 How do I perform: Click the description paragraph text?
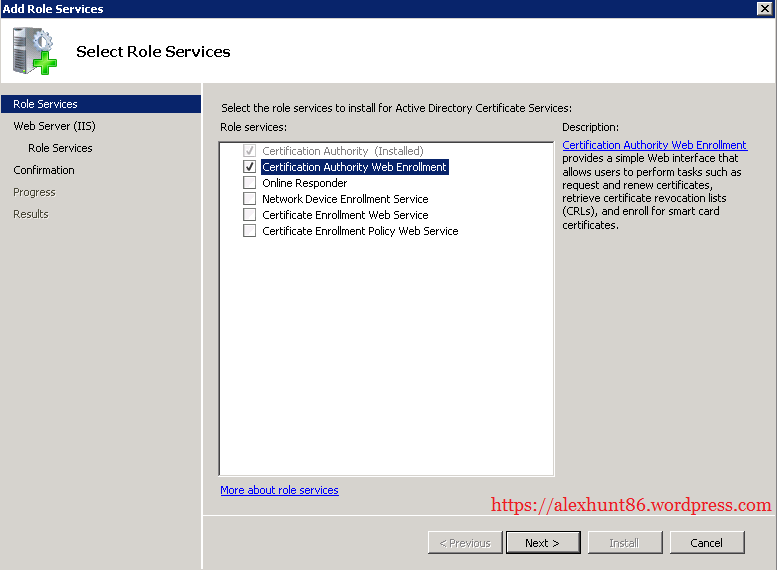pyautogui.click(x=652, y=191)
